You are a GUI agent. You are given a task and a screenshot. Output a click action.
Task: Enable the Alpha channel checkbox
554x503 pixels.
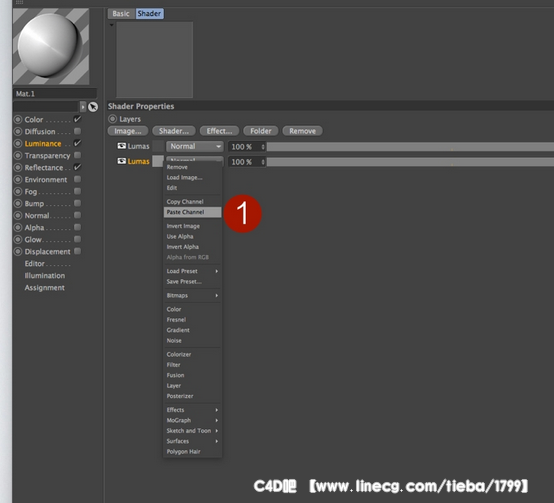77,227
